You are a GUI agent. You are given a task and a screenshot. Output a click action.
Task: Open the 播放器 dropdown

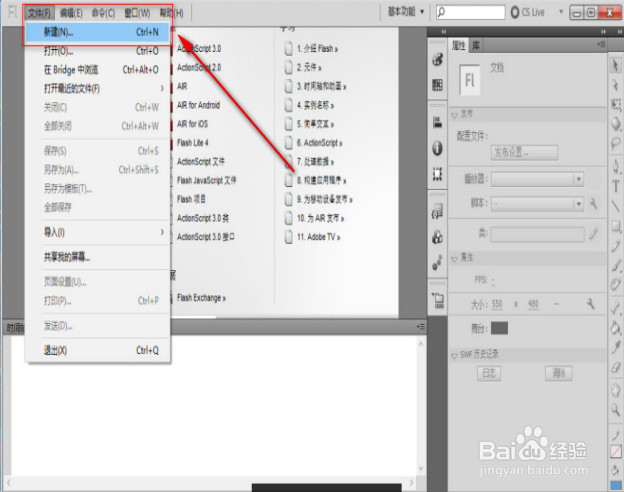[x=537, y=179]
